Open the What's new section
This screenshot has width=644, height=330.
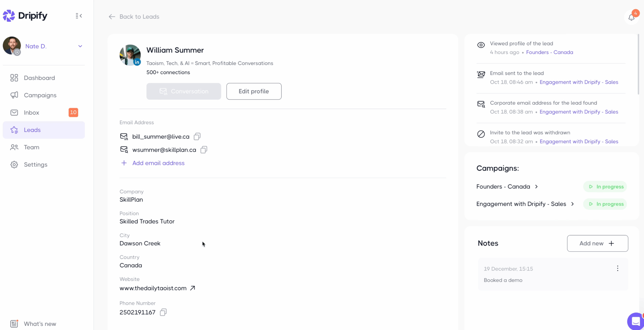(x=33, y=324)
